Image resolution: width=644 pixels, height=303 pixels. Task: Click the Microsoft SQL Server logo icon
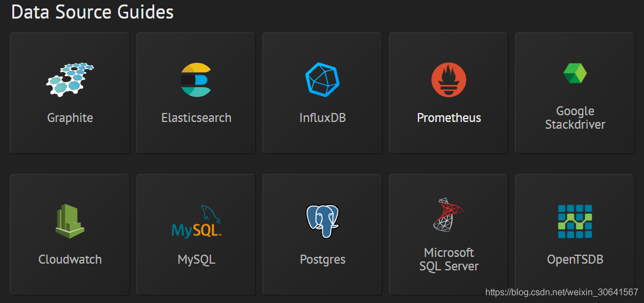[x=448, y=215]
